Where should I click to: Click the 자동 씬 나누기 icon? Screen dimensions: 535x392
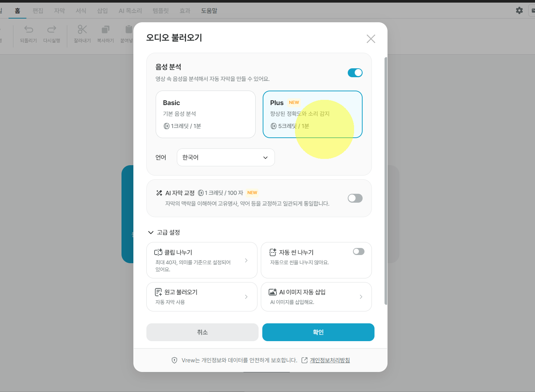273,252
